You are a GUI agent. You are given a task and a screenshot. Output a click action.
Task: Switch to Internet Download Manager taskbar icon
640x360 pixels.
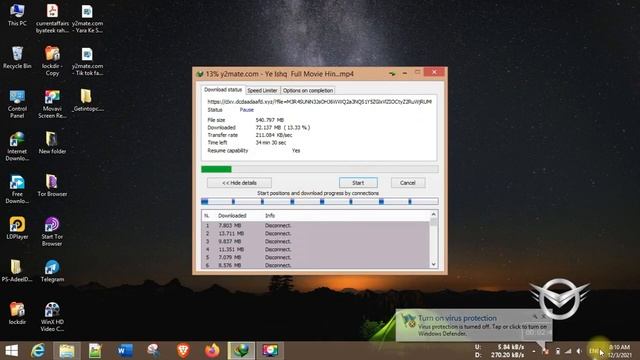(241, 351)
